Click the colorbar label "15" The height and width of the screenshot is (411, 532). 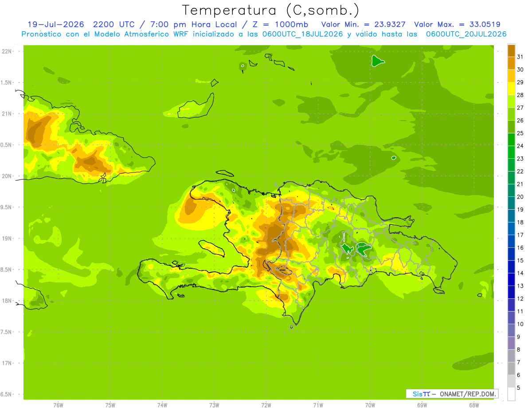point(520,260)
